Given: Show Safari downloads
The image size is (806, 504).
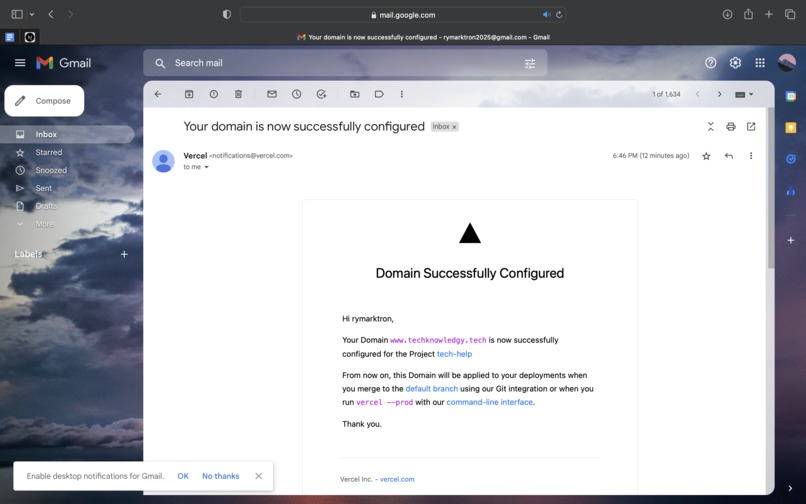Looking at the screenshot, I should click(727, 14).
